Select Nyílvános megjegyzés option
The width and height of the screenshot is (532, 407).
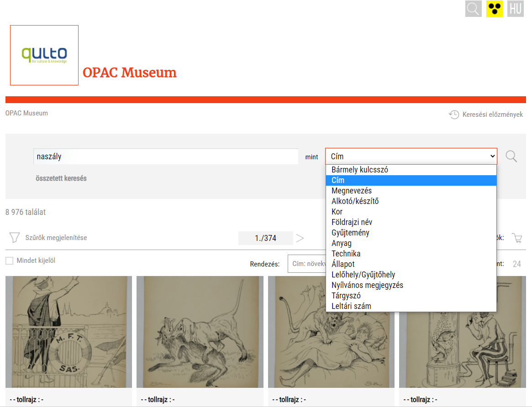[411, 285]
